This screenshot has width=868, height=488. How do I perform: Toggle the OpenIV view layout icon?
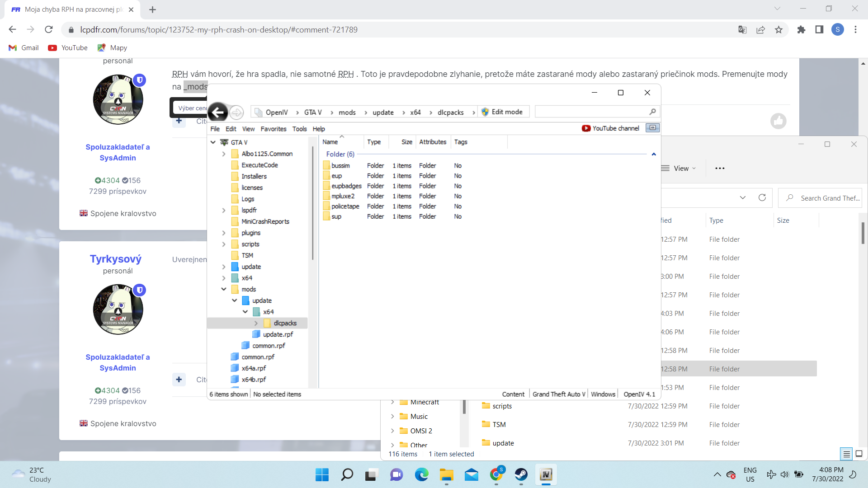652,128
